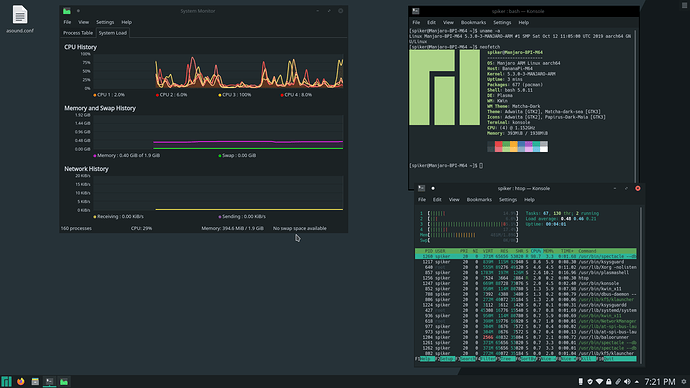Open audio volume tray icon
690x388 pixels.
(627, 381)
